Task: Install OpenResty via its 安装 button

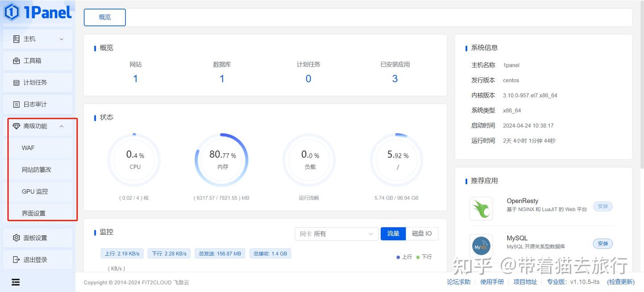Action: (x=602, y=206)
